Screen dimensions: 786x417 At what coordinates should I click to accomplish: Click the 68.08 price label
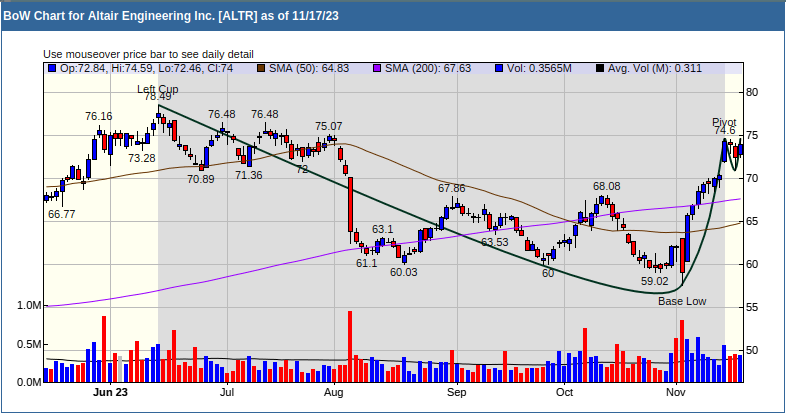[607, 186]
